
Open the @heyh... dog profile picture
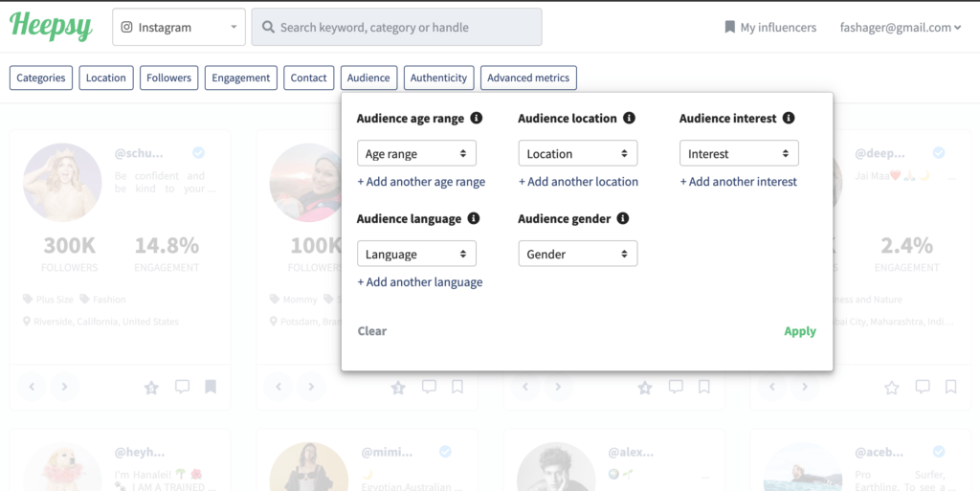coord(62,467)
